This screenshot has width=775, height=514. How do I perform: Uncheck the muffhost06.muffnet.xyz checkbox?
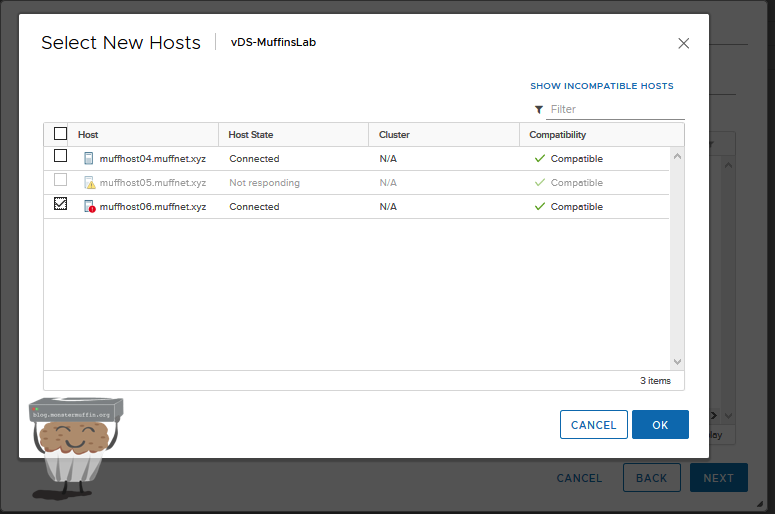(60, 204)
